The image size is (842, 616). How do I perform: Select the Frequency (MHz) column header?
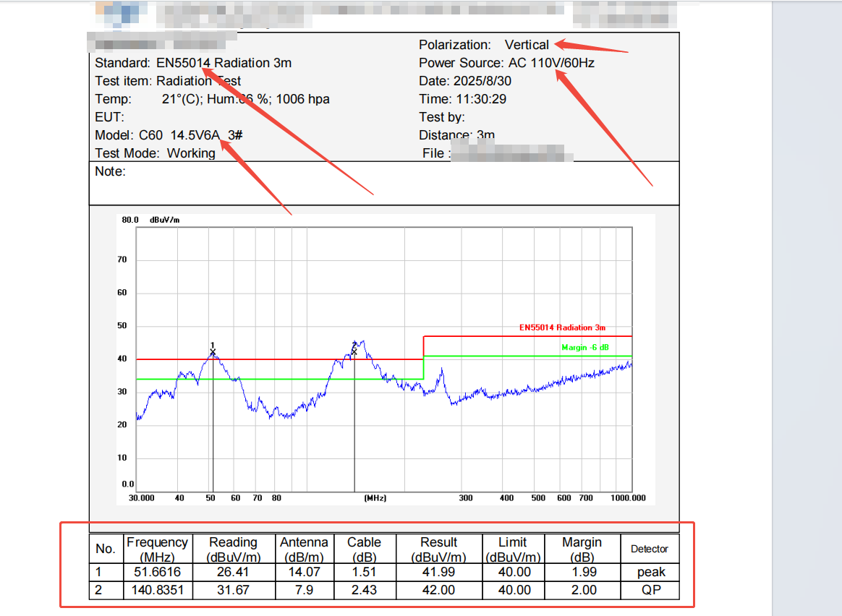pos(157,549)
